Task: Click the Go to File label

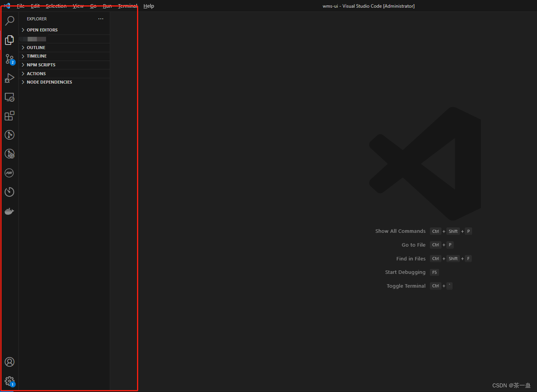Action: click(413, 245)
